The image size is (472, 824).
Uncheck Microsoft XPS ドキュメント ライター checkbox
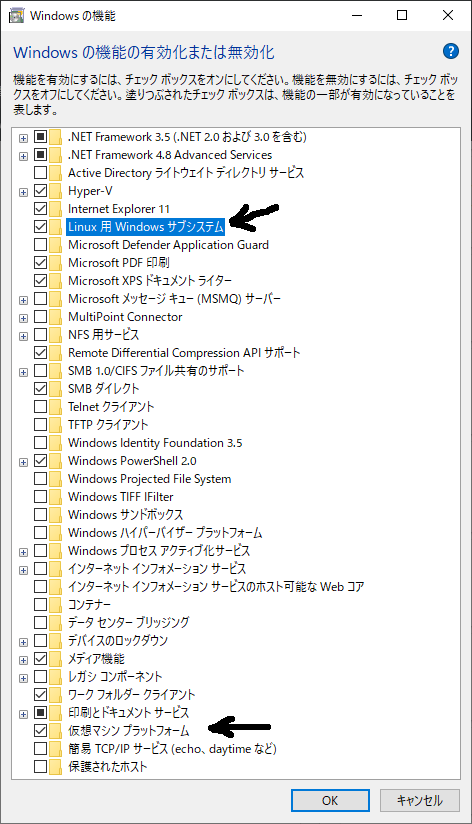click(x=40, y=281)
